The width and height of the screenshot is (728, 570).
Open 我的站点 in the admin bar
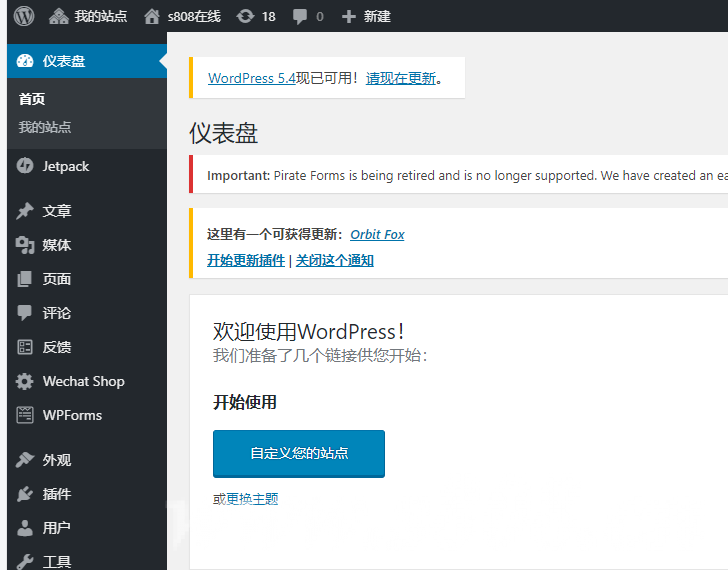pyautogui.click(x=100, y=17)
